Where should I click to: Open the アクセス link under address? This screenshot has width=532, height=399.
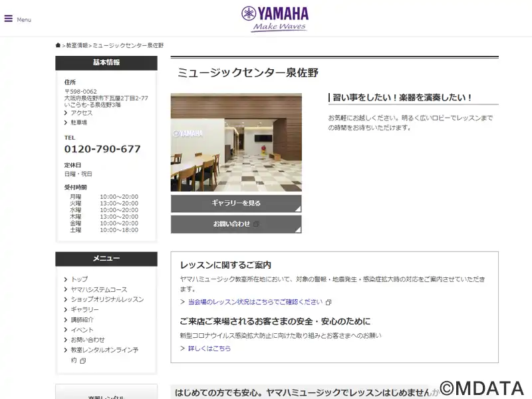pyautogui.click(x=81, y=113)
